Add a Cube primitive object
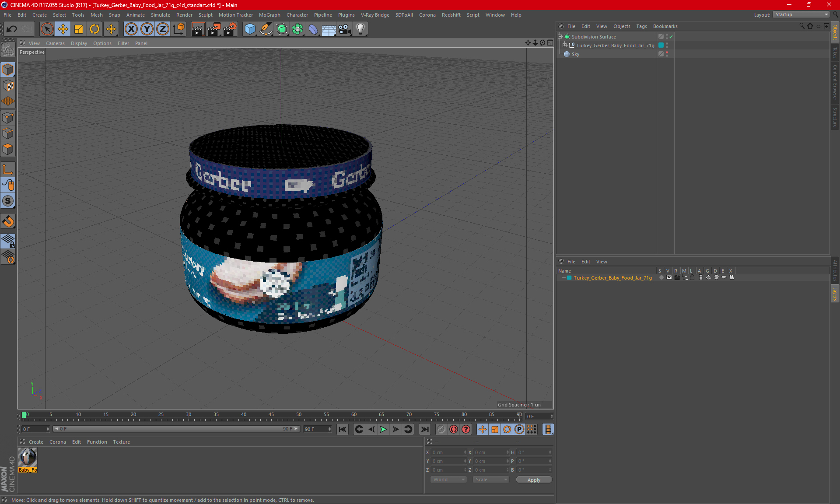The width and height of the screenshot is (840, 504). click(250, 29)
